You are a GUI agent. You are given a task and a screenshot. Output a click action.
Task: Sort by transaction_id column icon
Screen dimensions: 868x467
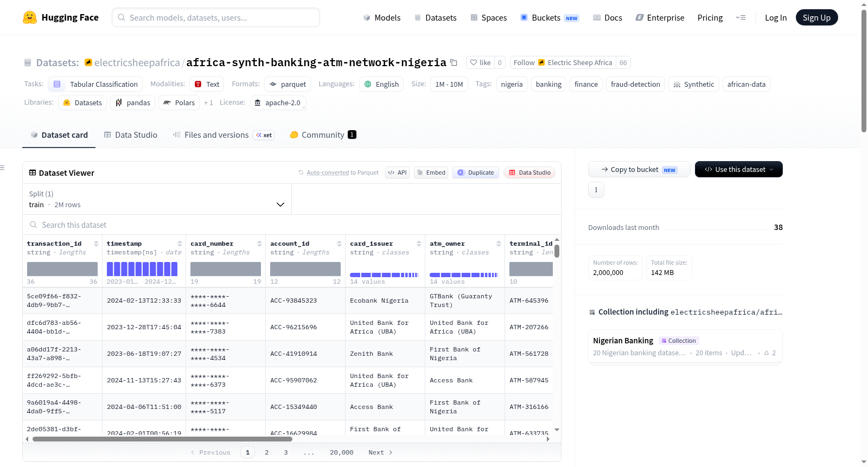pos(96,244)
